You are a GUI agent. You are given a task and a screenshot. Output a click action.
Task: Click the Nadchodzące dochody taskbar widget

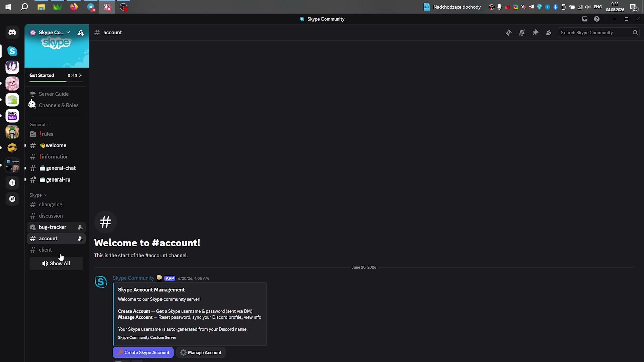click(x=452, y=7)
